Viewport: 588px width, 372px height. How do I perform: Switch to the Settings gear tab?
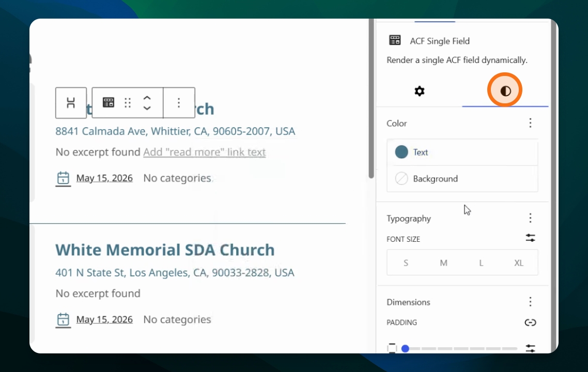419,91
